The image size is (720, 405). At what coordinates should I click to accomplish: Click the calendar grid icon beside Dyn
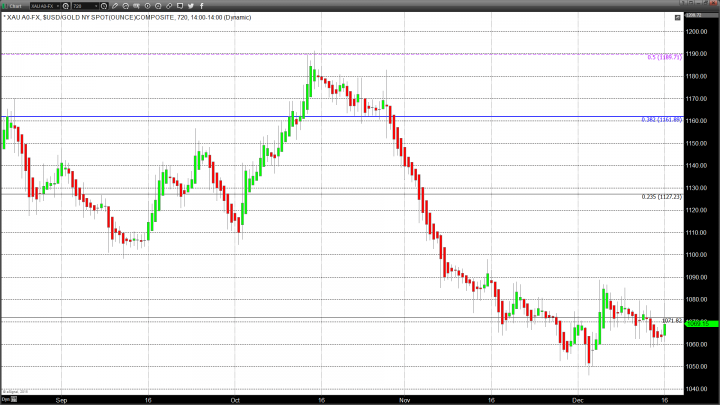pos(14,399)
